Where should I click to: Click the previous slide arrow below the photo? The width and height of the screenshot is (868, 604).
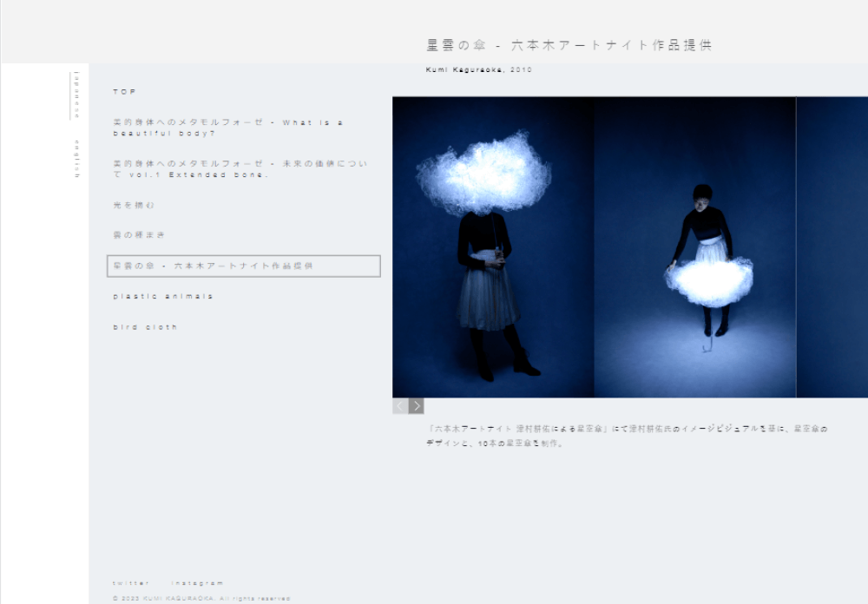coord(400,406)
